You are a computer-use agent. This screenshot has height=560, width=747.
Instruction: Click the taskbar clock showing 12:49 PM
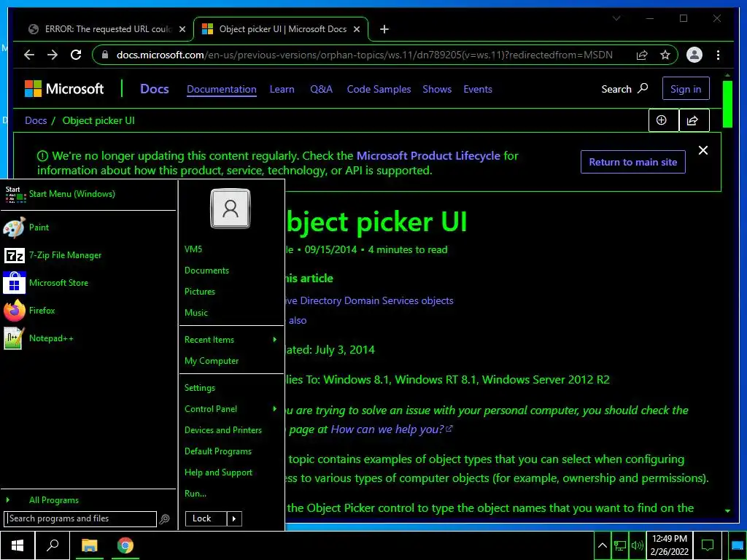click(670, 545)
